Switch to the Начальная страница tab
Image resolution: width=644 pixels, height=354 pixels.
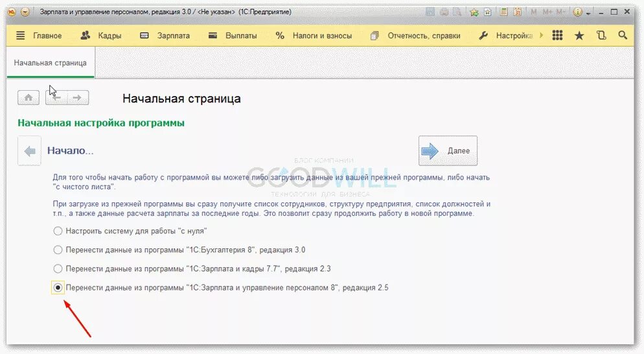(51, 63)
